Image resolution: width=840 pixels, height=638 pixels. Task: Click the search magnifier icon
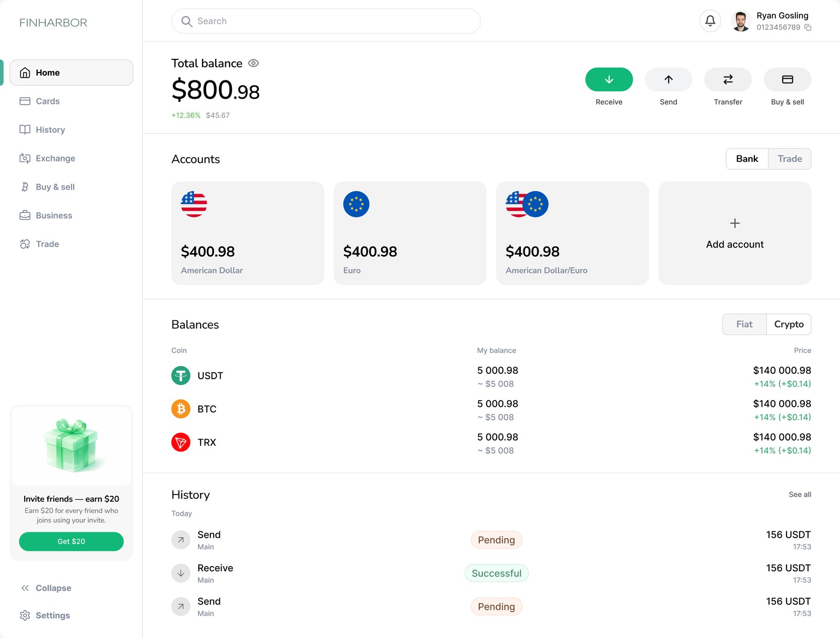[x=186, y=21]
